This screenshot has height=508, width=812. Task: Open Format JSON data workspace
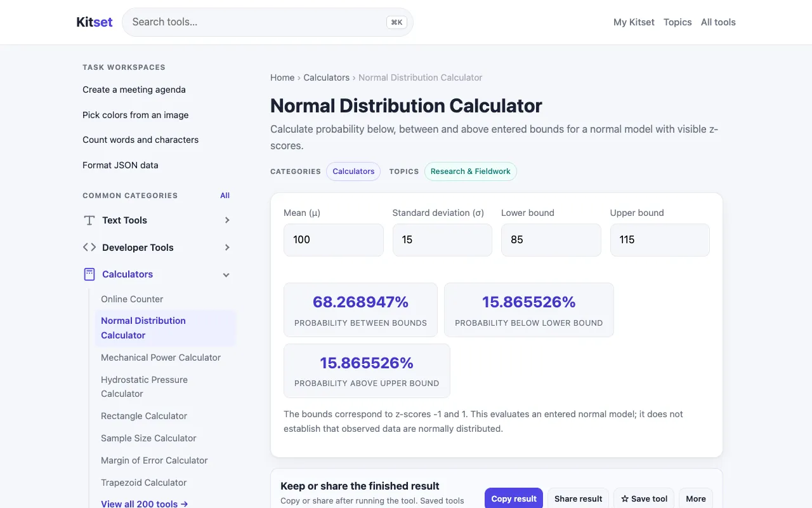121,165
